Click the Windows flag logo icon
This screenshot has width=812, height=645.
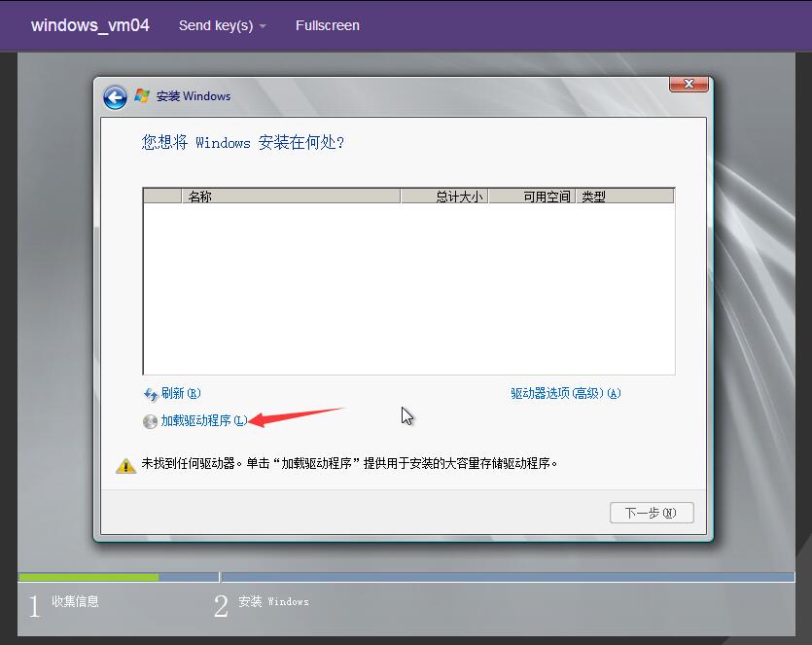[x=142, y=95]
